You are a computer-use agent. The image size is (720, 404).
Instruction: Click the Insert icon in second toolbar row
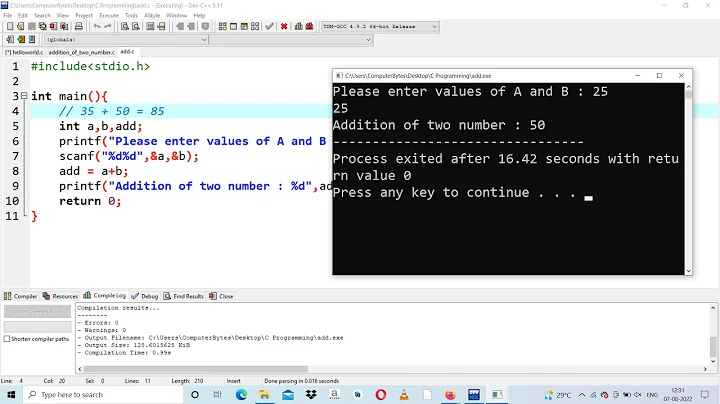point(10,39)
